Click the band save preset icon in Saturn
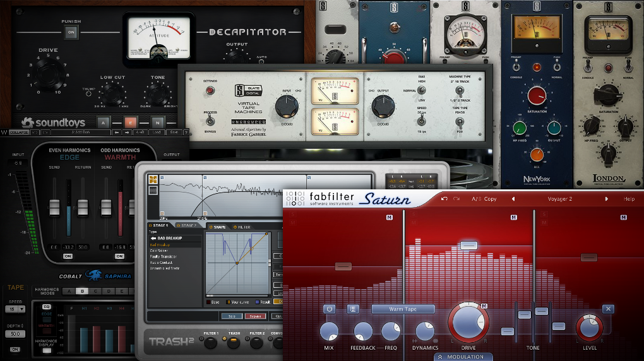 (x=353, y=309)
